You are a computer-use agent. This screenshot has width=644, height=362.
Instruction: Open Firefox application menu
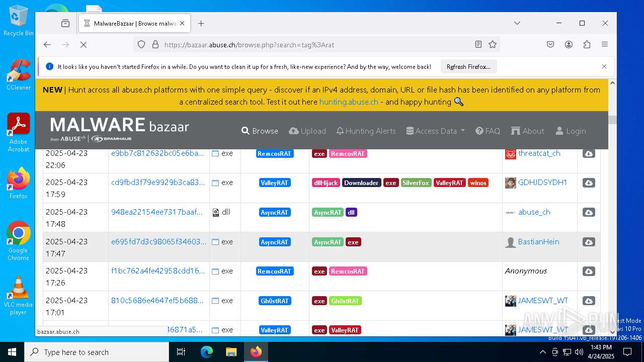coord(605,45)
